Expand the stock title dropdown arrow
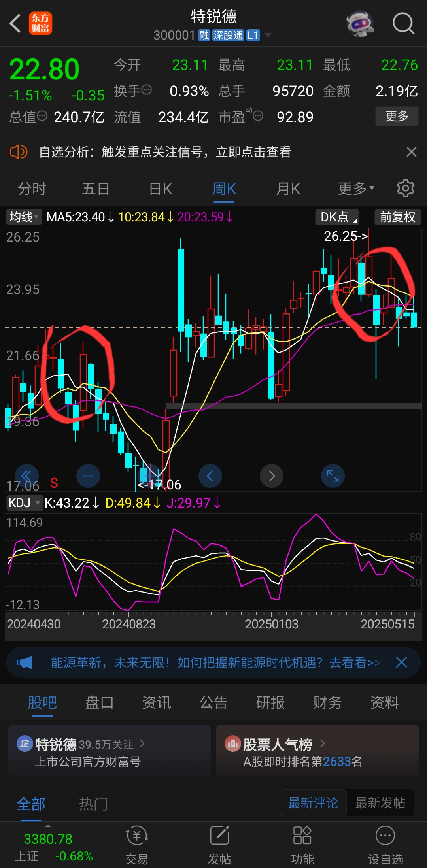Image resolution: width=427 pixels, height=868 pixels. click(x=268, y=35)
